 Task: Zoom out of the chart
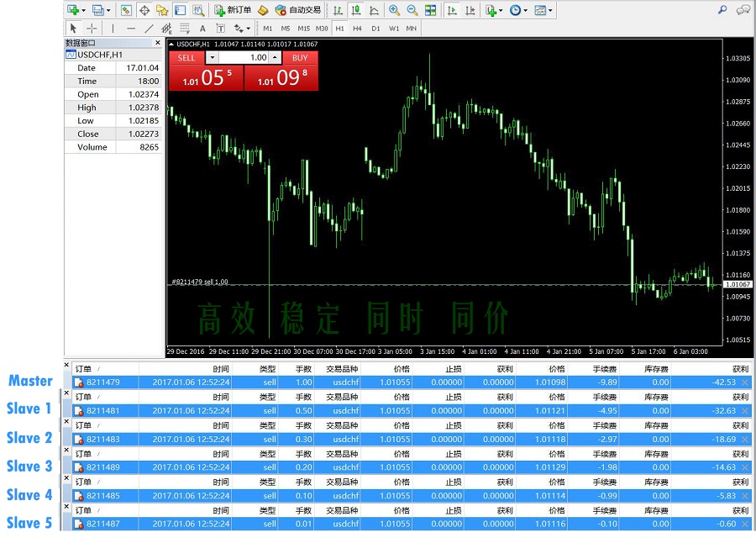pos(412,10)
